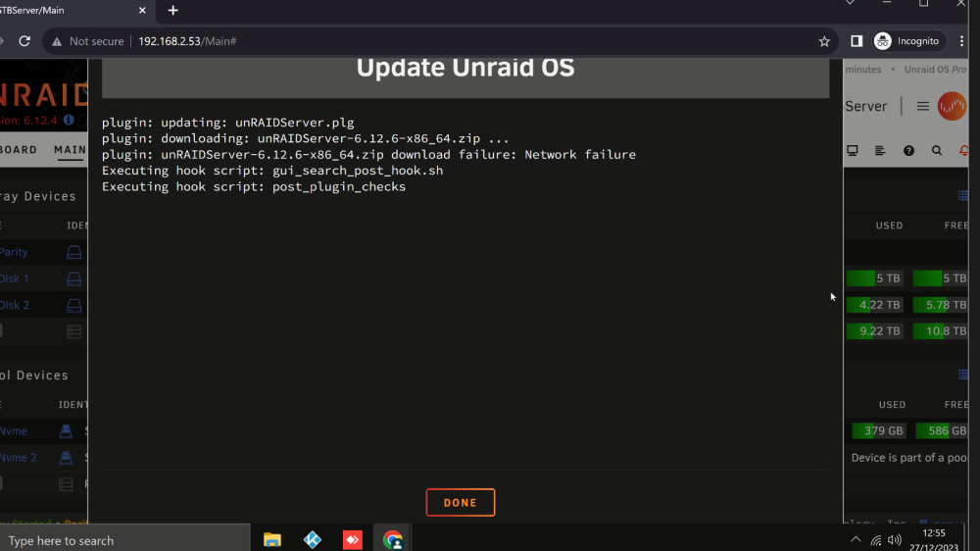This screenshot has height=551, width=980.
Task: Open a new browser tab
Action: click(173, 11)
